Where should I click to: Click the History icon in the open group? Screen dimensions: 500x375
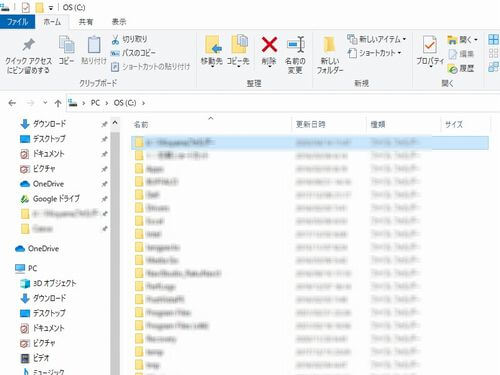tap(461, 69)
